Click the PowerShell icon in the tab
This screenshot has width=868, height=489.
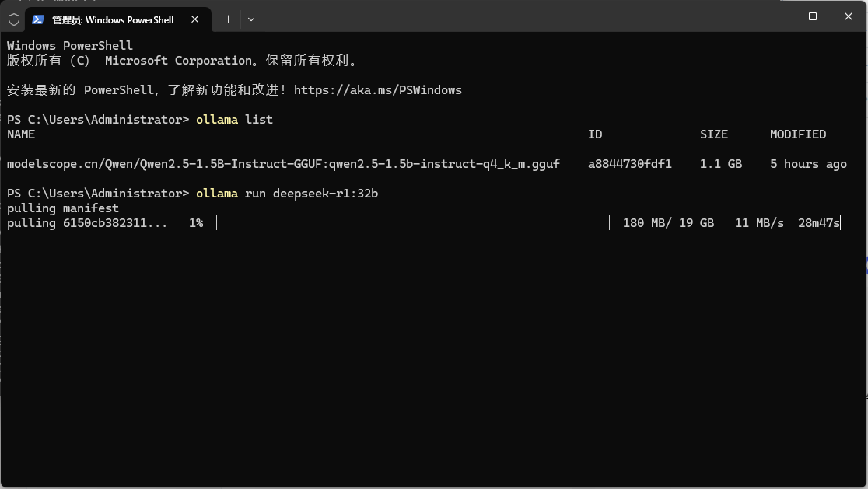(37, 19)
